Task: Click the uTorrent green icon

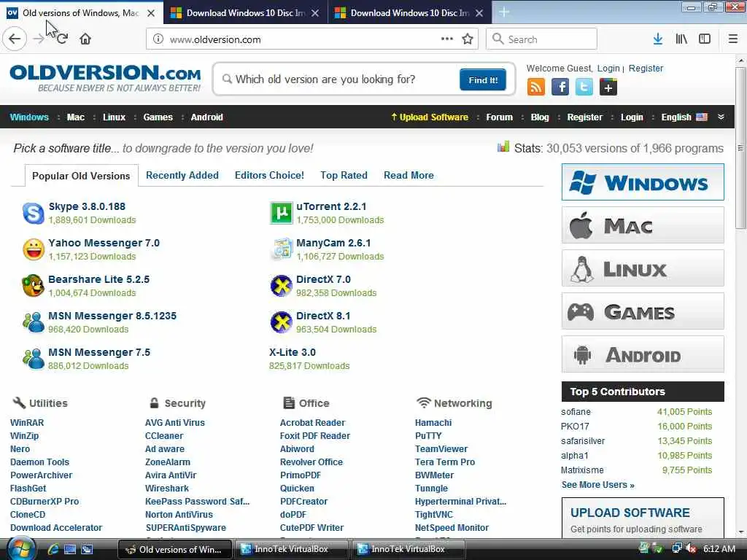Action: click(x=281, y=213)
